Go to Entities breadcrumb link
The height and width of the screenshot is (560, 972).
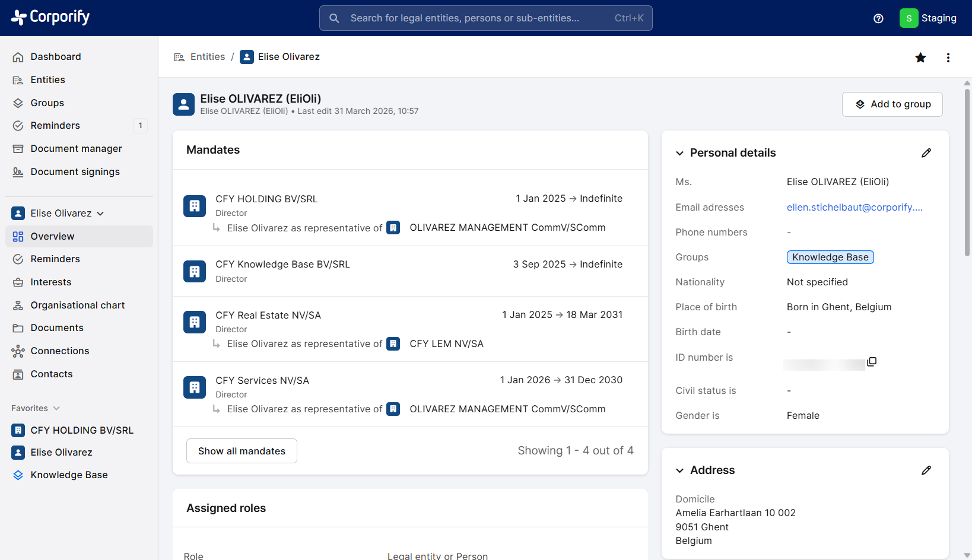(x=208, y=57)
